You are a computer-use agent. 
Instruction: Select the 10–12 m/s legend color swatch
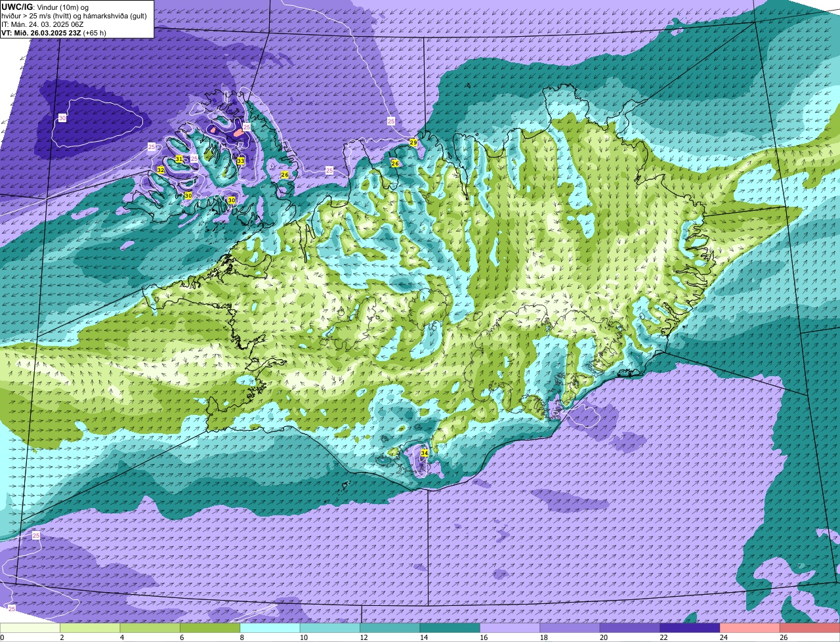coord(331,628)
